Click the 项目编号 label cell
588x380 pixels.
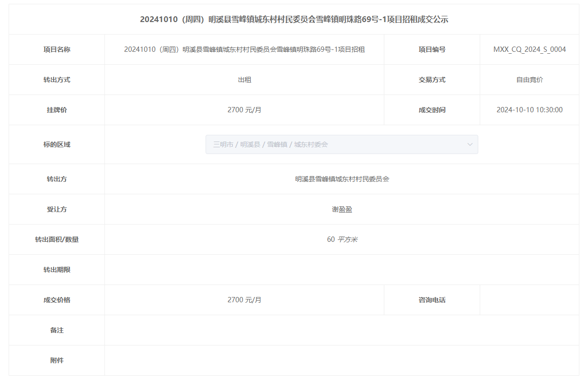[x=432, y=49]
